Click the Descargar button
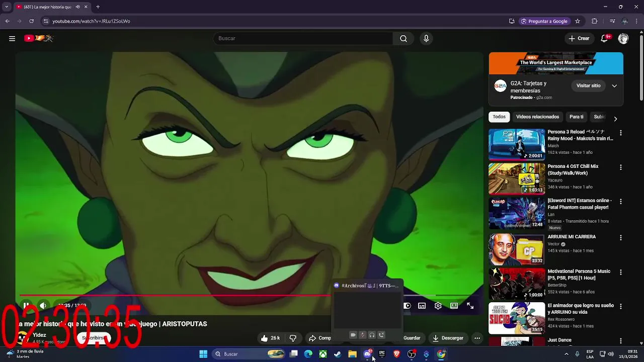This screenshot has width=644, height=362. [448, 338]
